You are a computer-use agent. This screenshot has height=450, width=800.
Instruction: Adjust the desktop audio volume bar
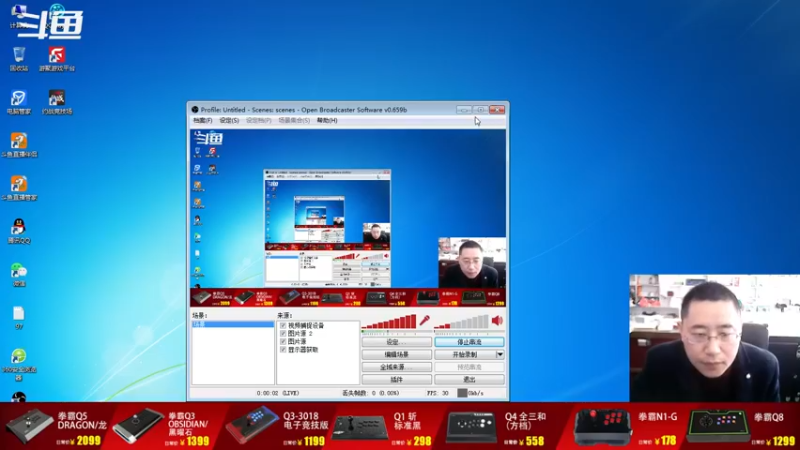tap(461, 322)
